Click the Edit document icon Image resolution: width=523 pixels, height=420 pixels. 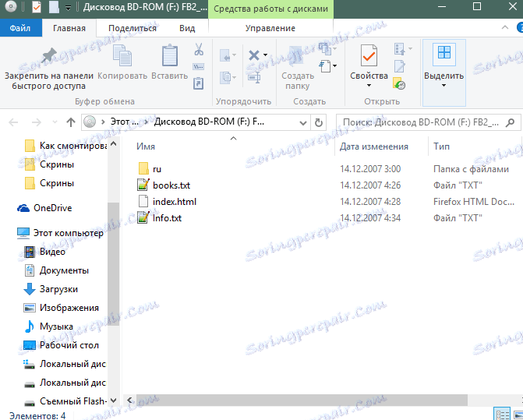[x=400, y=66]
